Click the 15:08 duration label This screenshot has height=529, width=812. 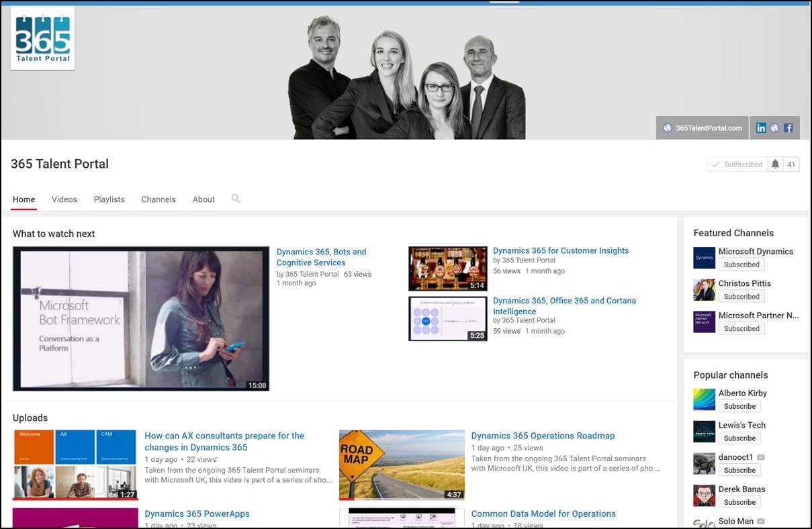[x=257, y=385]
